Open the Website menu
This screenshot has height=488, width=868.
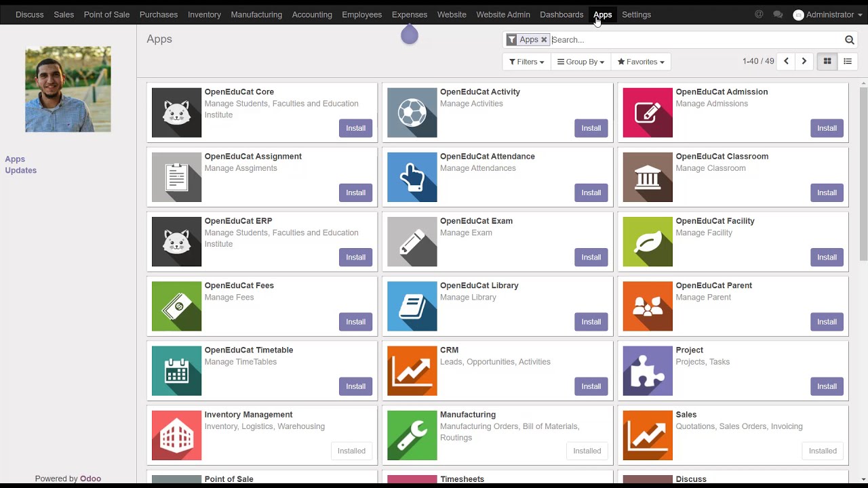tap(452, 14)
